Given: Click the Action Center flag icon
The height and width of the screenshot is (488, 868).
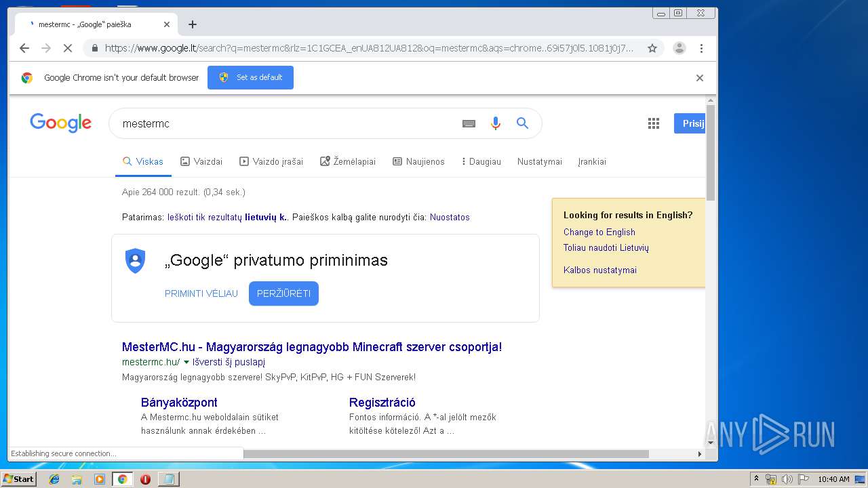Looking at the screenshot, I should point(804,479).
